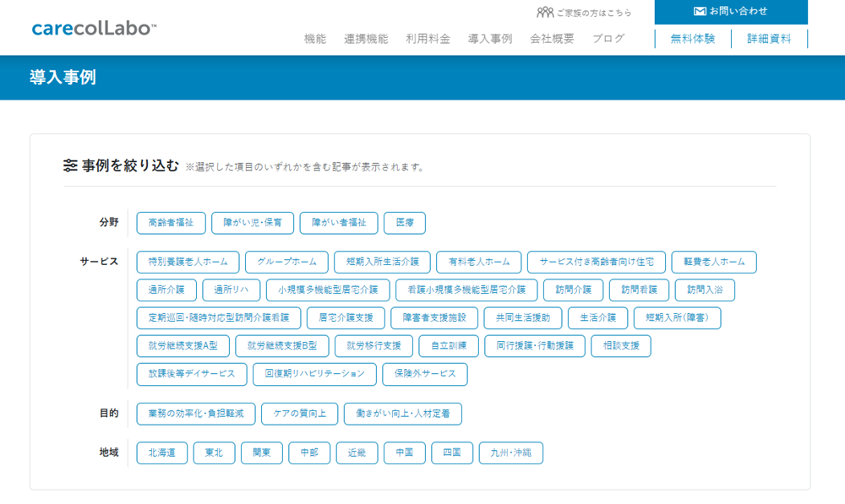Click the 導入事例 page heading
This screenshot has height=504, width=845.
coord(63,78)
